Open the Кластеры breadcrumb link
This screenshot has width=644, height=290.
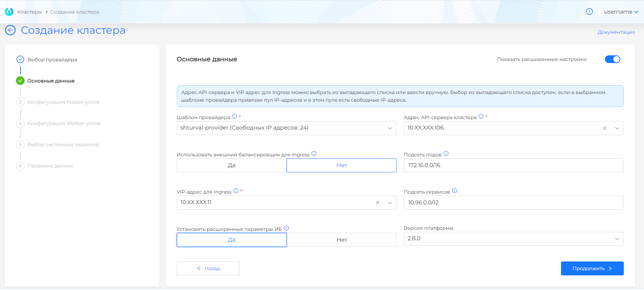click(30, 12)
